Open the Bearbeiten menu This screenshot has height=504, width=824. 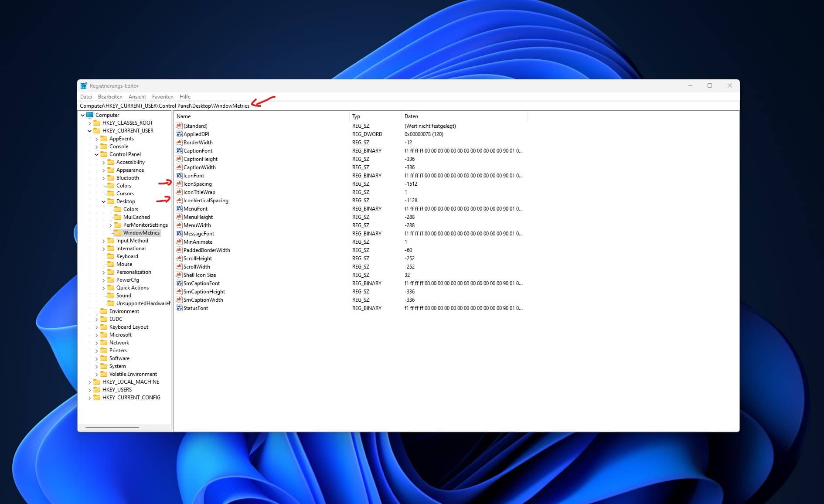pyautogui.click(x=110, y=97)
